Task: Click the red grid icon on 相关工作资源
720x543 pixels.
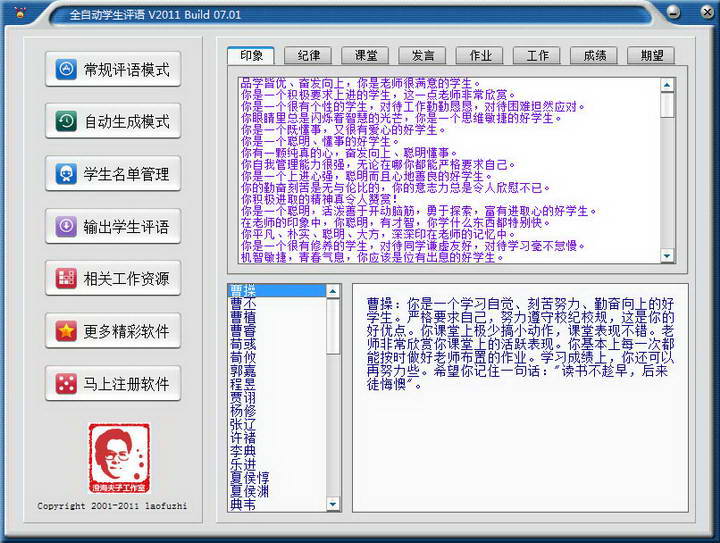Action: pos(66,279)
